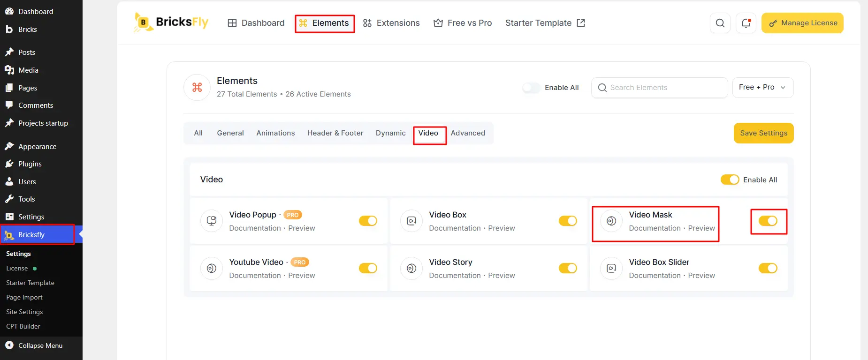Focus the Search Elements input field
868x360 pixels.
pos(660,88)
